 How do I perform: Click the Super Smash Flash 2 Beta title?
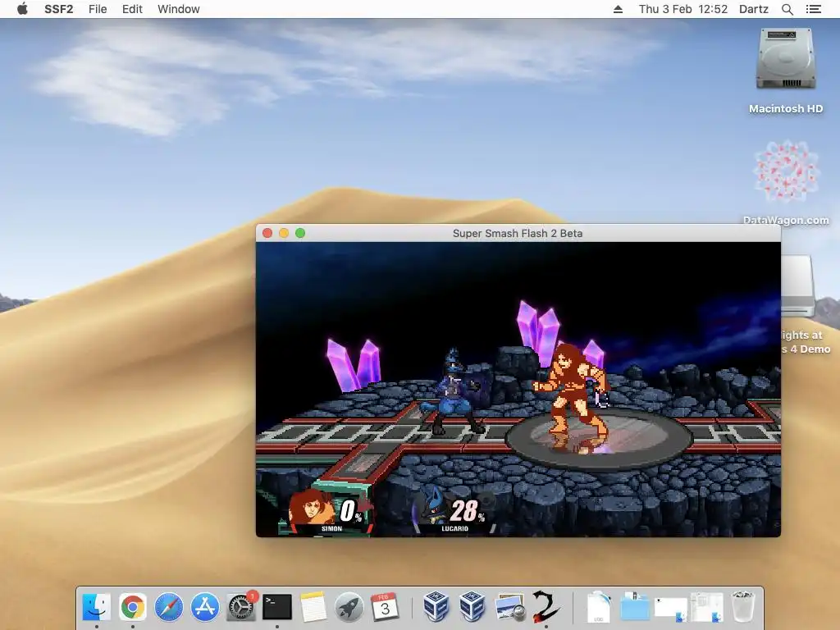click(x=518, y=233)
